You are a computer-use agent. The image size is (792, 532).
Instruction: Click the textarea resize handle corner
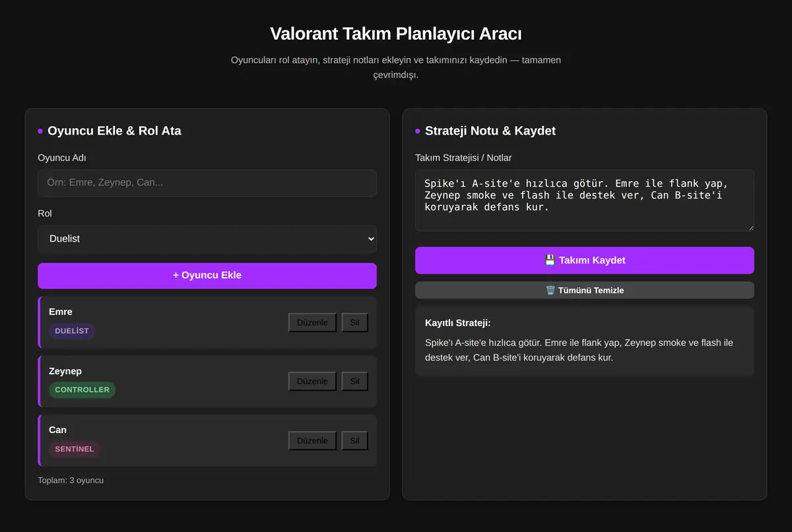[x=750, y=228]
